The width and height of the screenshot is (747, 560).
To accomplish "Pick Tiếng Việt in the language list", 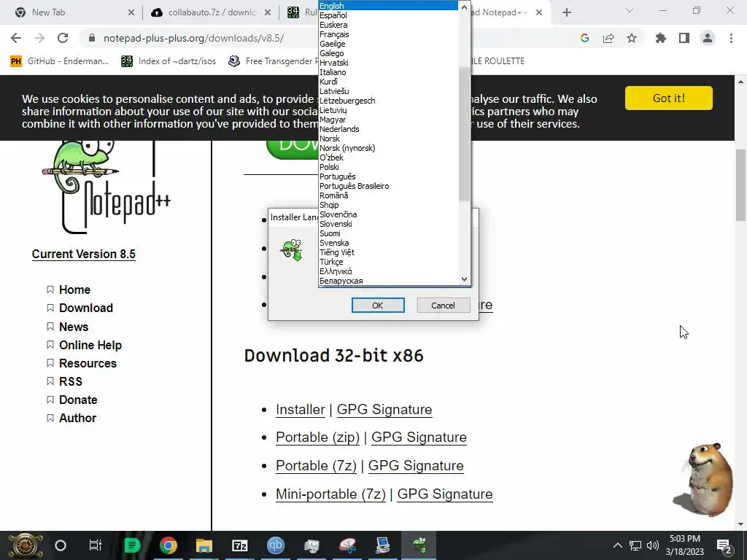I will tap(388, 252).
